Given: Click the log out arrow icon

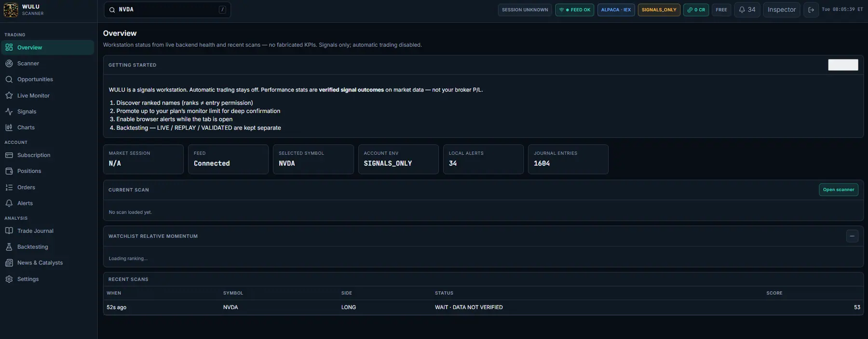Looking at the screenshot, I should point(811,10).
